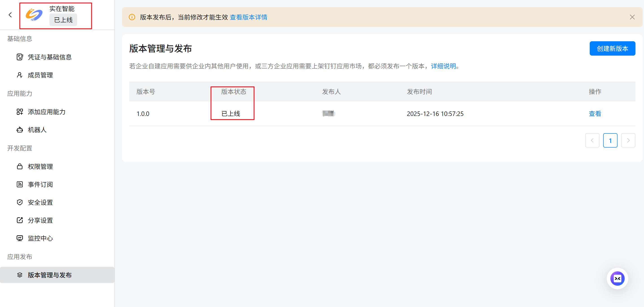Screen dimensions: 644x307
Task: Click the 成员管理 person icon
Action: [x=20, y=75]
